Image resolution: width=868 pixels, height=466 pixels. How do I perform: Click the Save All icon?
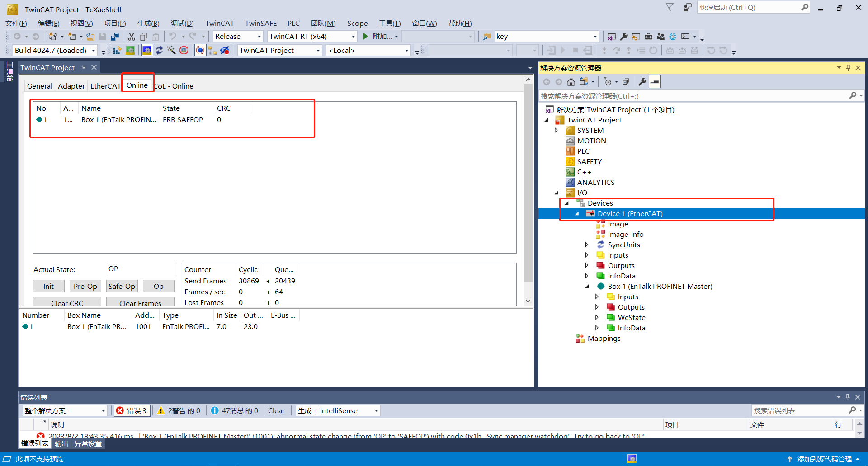click(115, 37)
